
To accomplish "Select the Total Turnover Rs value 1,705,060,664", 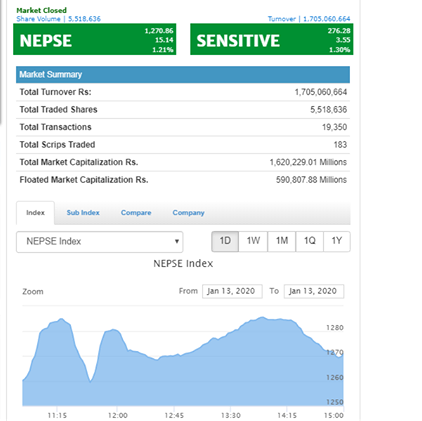I will tap(321, 92).
